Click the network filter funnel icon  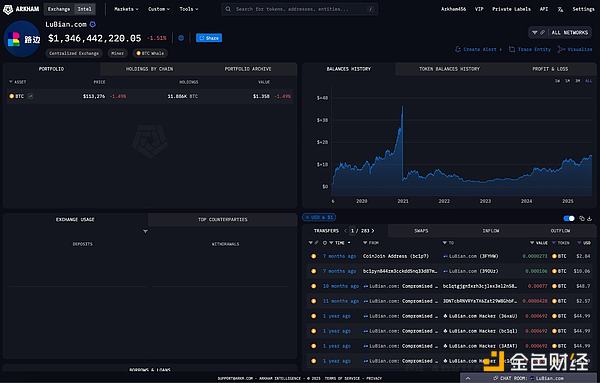(535, 33)
